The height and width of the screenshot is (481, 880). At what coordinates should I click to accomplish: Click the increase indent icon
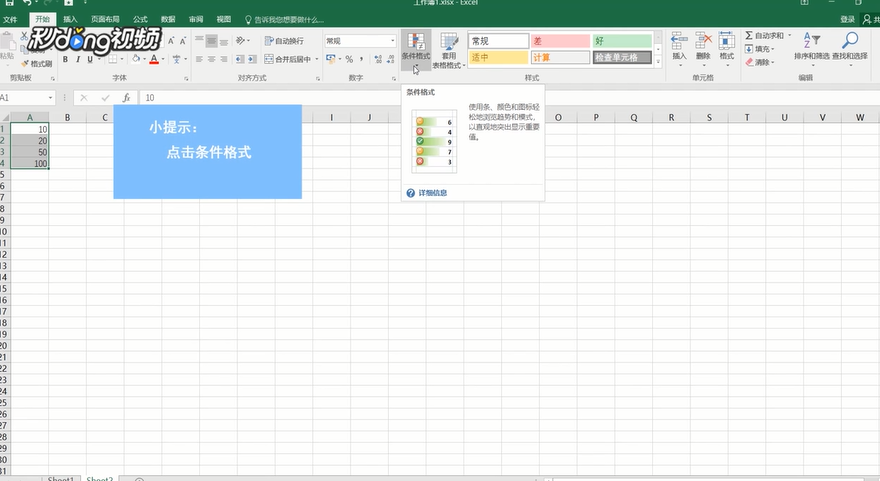pos(252,59)
